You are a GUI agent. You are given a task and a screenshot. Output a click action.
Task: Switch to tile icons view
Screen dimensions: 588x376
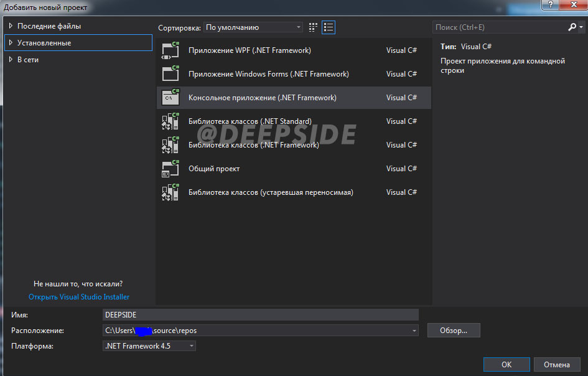click(313, 27)
